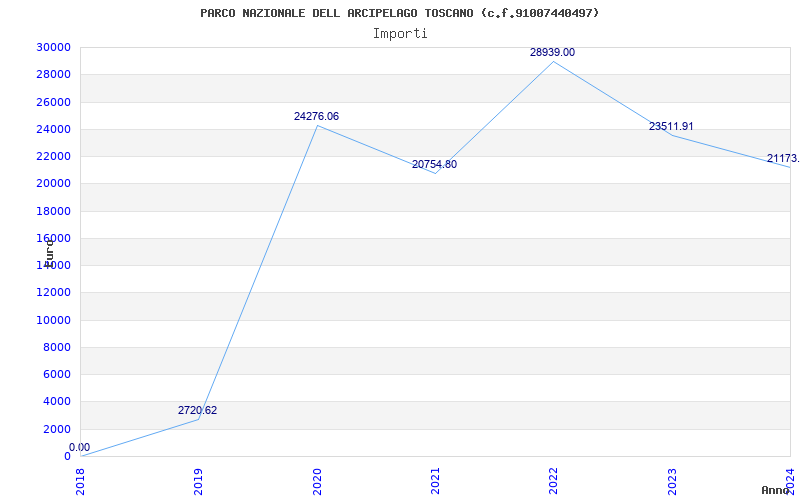Click the 12000 y-axis tick label
Image resolution: width=800 pixels, height=500 pixels.
(53, 292)
